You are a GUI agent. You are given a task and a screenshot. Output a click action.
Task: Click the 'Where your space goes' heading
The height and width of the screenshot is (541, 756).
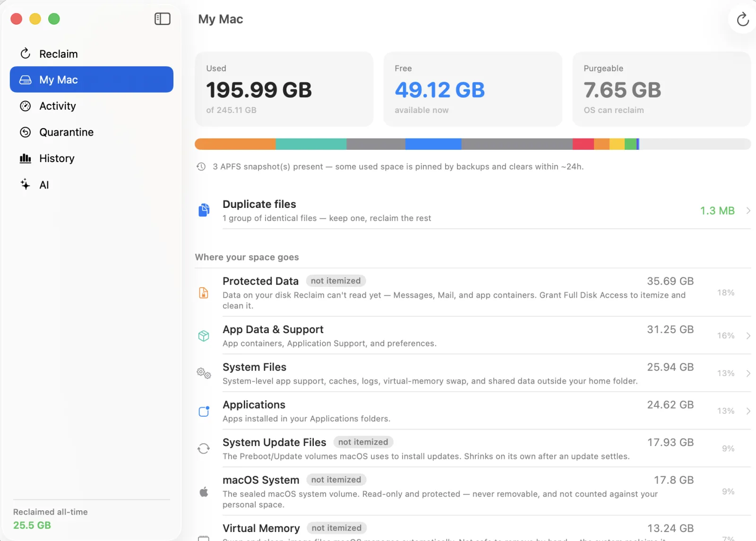click(247, 257)
